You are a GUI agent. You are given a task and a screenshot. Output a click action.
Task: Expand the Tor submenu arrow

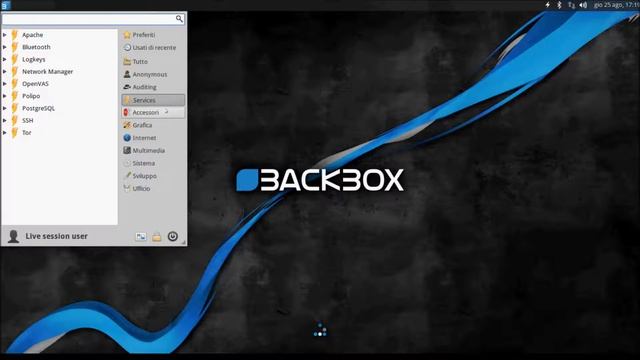pos(4,133)
